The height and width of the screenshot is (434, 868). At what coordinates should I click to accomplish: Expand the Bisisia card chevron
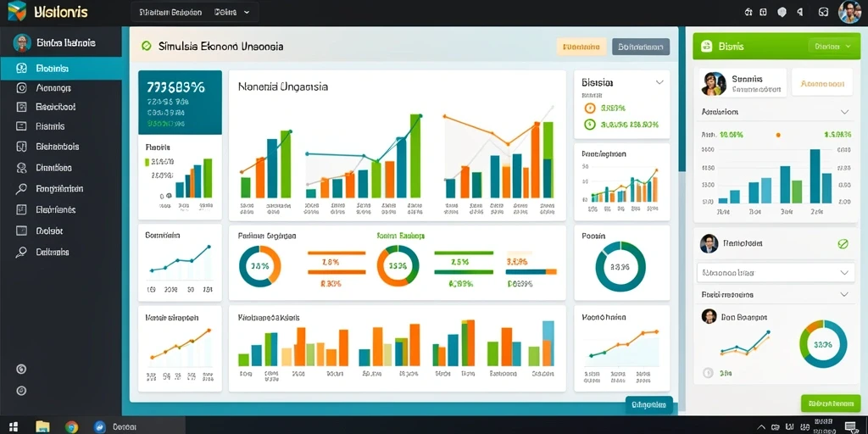coord(659,82)
